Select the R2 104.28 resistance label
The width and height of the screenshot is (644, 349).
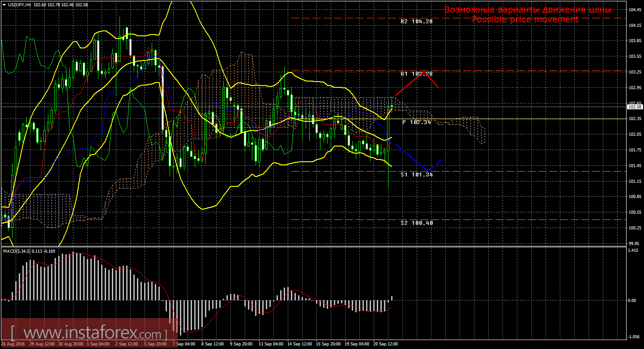[x=416, y=22]
